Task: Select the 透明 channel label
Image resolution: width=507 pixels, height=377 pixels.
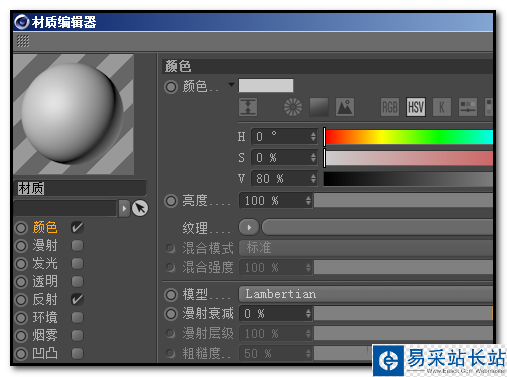Action: pyautogui.click(x=45, y=282)
